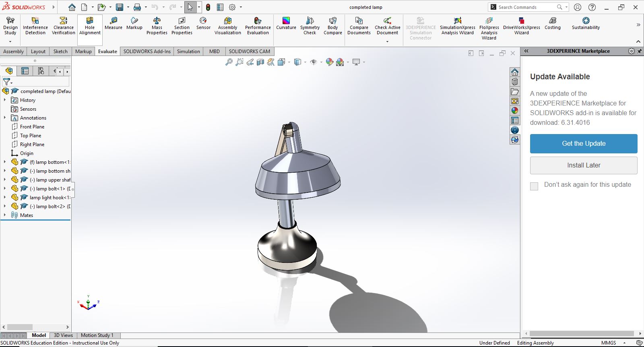
Task: Switch to the Assembly tab
Action: coord(13,51)
